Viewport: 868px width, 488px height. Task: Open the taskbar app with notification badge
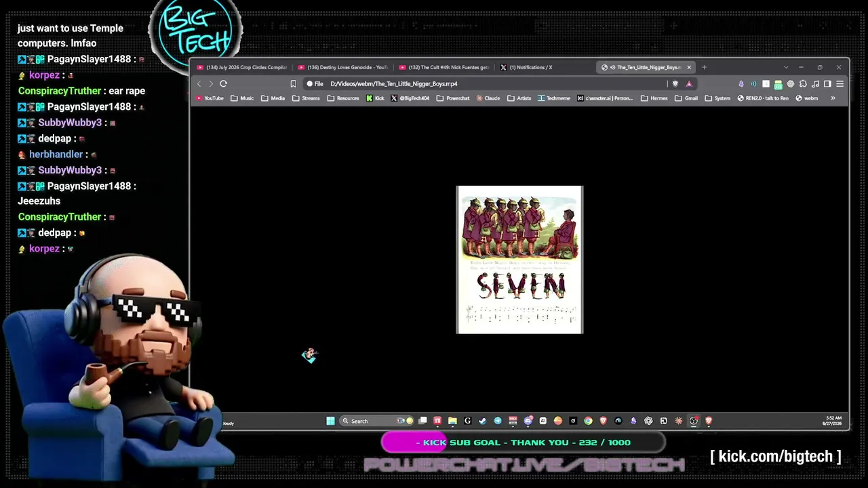pos(528,421)
